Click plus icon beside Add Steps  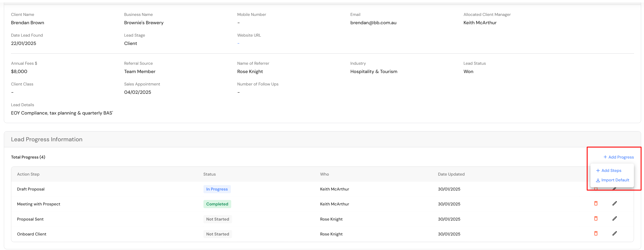(x=598, y=171)
